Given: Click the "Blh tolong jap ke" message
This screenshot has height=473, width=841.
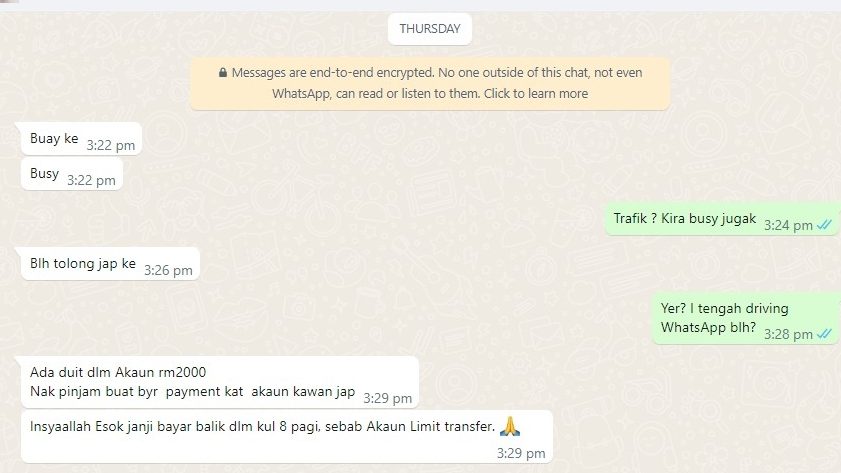Looking at the screenshot, I should pos(110,264).
